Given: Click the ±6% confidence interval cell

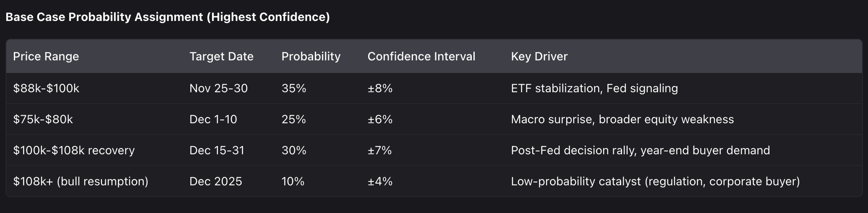Looking at the screenshot, I should pos(380,119).
